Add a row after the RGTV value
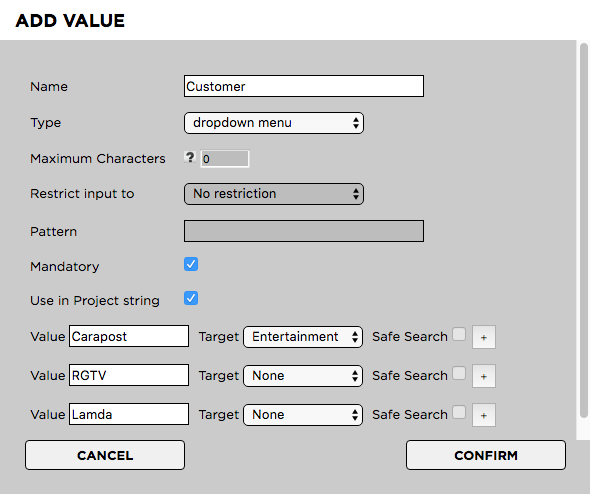 484,376
